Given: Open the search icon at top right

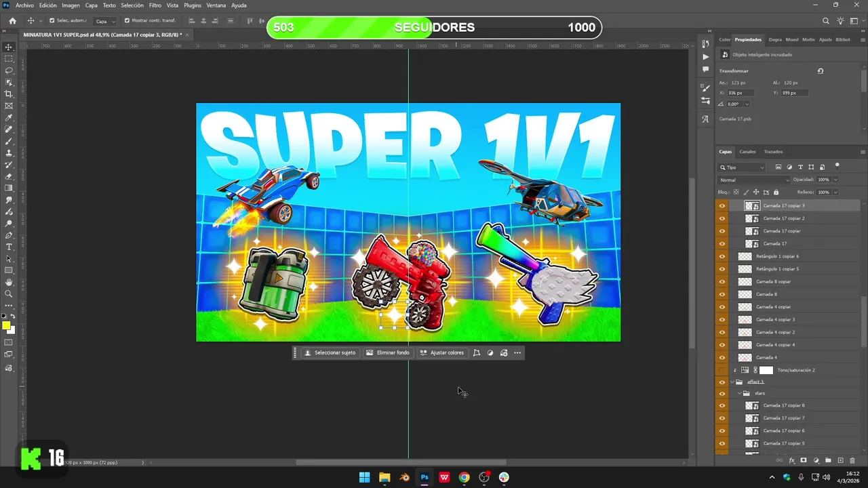Looking at the screenshot, I should point(825,21).
